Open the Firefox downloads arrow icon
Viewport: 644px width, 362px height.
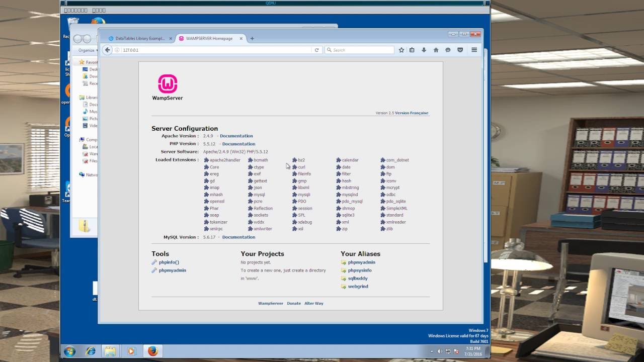point(424,50)
